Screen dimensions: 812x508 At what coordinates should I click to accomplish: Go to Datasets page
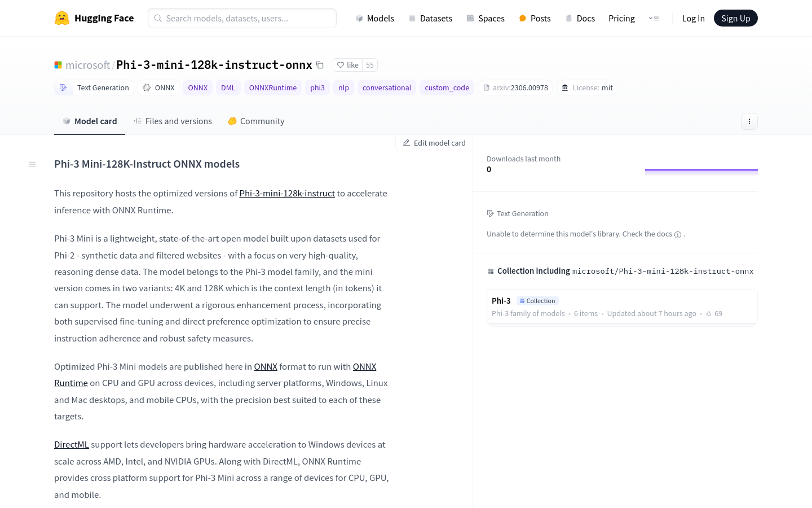430,18
